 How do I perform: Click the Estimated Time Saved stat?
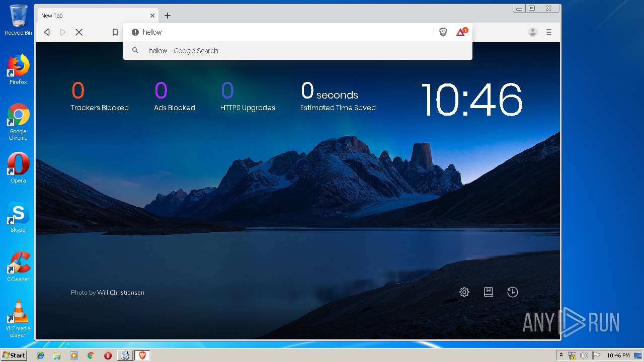pos(338,97)
